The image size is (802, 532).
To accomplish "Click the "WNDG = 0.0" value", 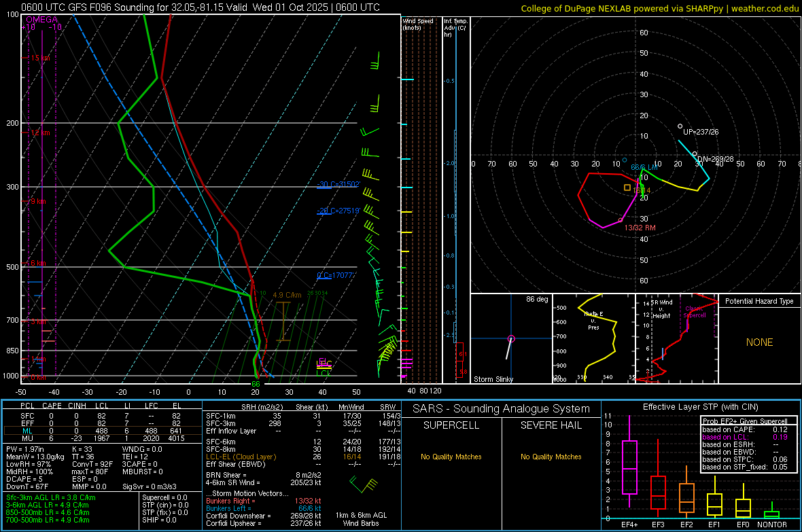I will [x=142, y=449].
